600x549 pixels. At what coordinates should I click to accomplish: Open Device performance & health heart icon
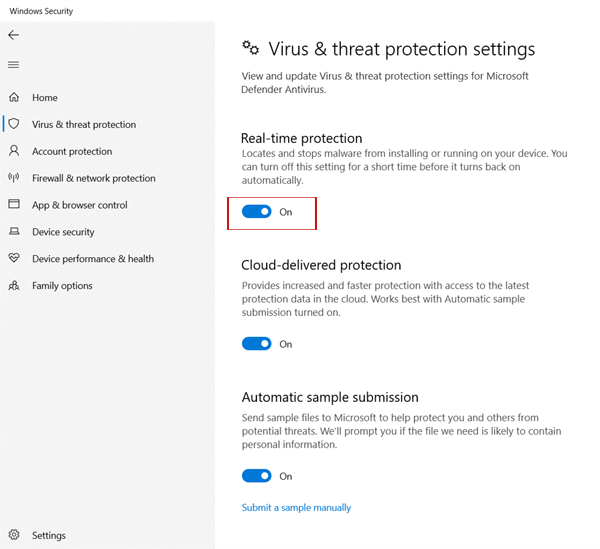click(14, 258)
